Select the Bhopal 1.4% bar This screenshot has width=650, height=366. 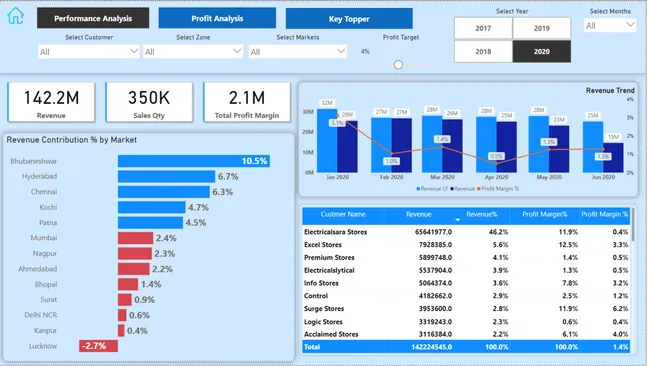pyautogui.click(x=128, y=284)
